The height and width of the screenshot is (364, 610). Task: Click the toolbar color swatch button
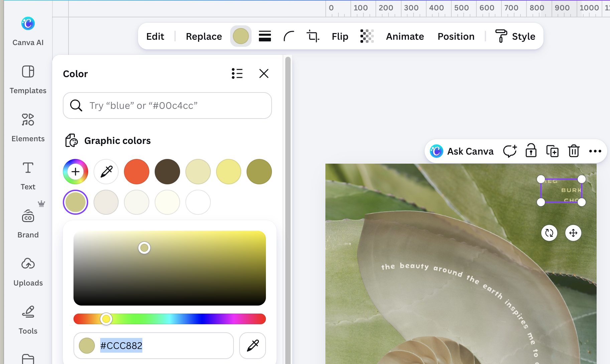(x=241, y=36)
